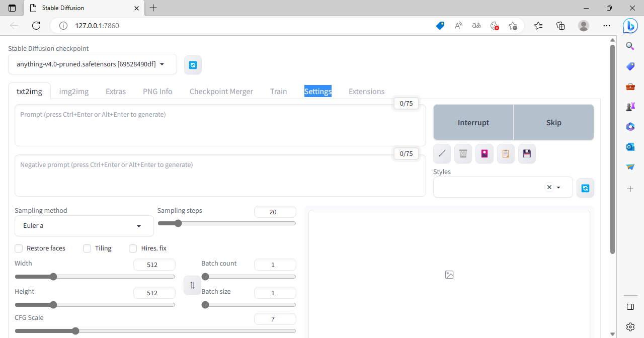Screen dimensions: 644x338
Task: Click the refresh checkpoint list icon
Action: coord(193,65)
